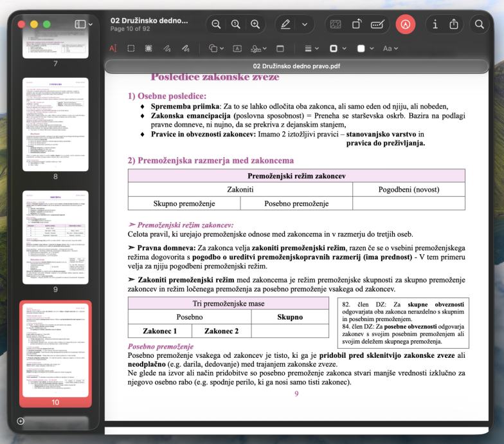The image size is (504, 444).
Task: Click the Text box tool button
Action: (x=237, y=49)
